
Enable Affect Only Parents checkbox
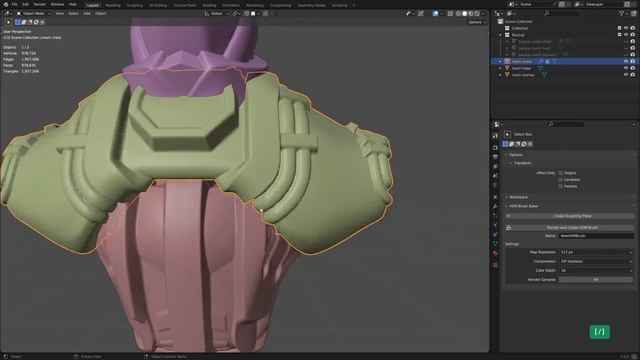pyautogui.click(x=560, y=187)
